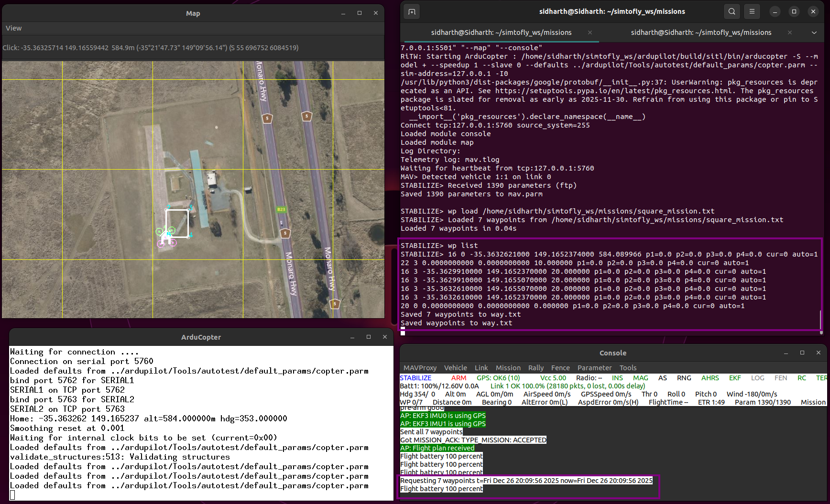830x504 pixels.
Task: Open the terminal hamburger menu
Action: (x=752, y=11)
